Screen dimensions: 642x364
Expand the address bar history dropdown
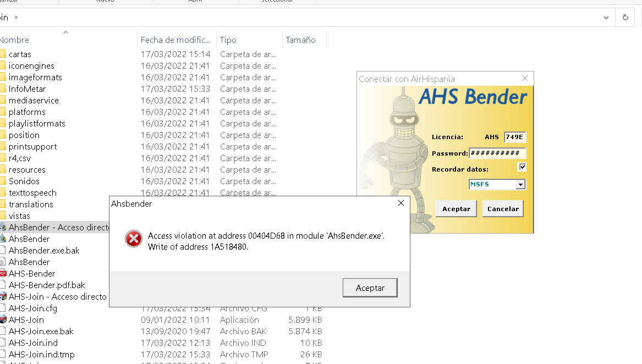[x=606, y=18]
